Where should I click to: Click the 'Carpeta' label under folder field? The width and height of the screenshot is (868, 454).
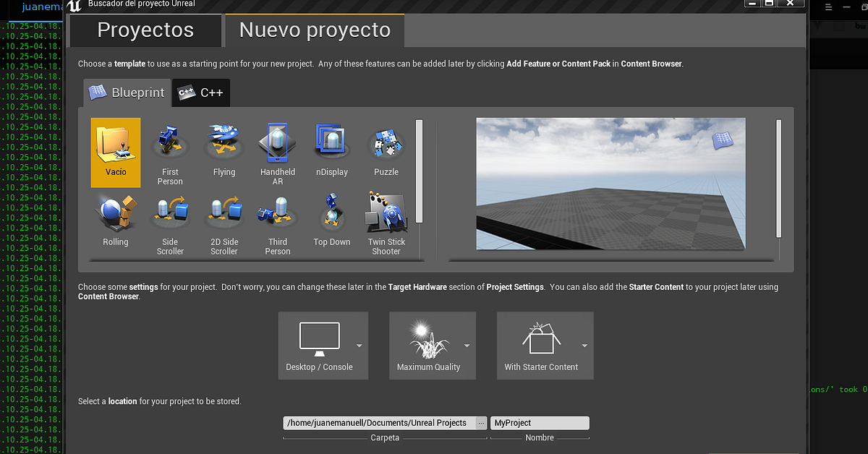click(385, 437)
